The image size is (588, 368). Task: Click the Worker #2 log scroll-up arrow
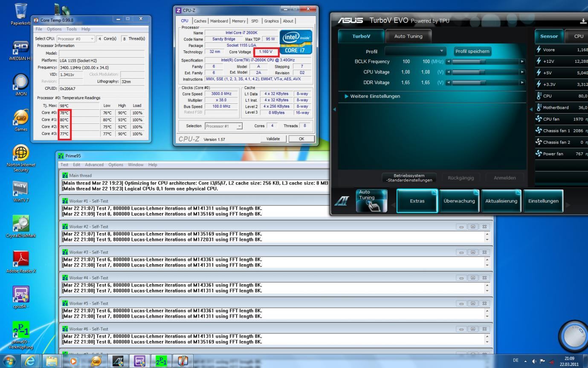[x=487, y=234]
